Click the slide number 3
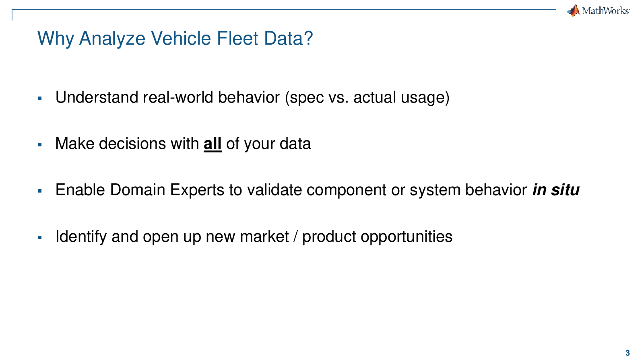644x362 pixels. pyautogui.click(x=627, y=353)
